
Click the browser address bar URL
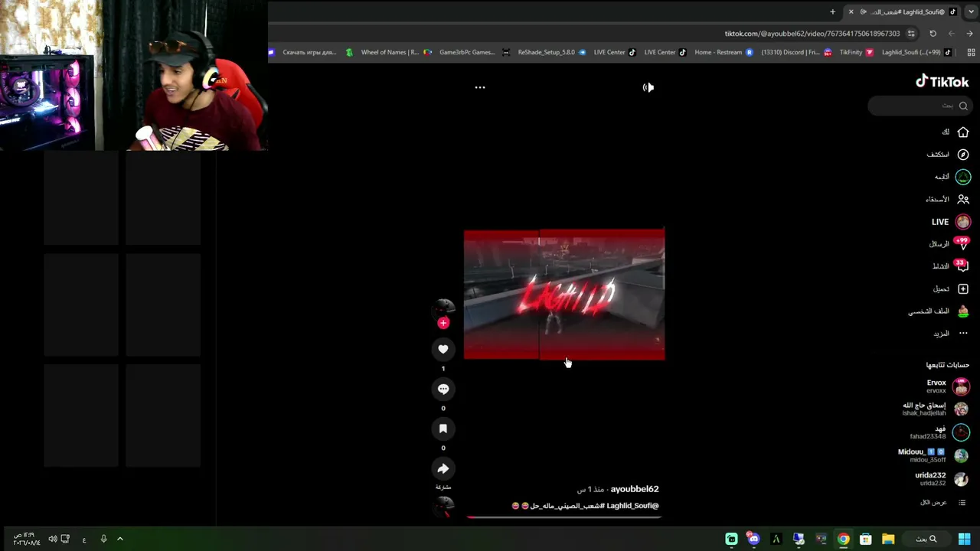(812, 34)
